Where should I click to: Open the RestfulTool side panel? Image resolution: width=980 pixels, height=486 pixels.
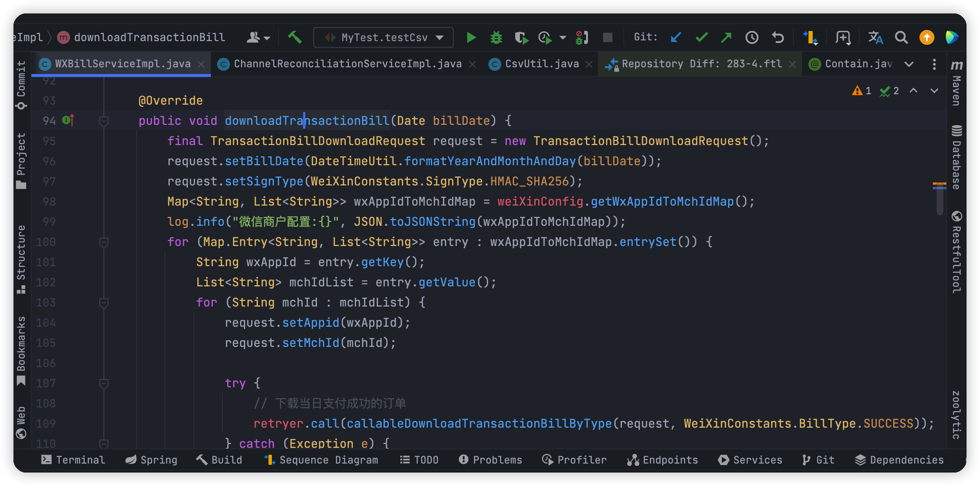pyautogui.click(x=956, y=252)
